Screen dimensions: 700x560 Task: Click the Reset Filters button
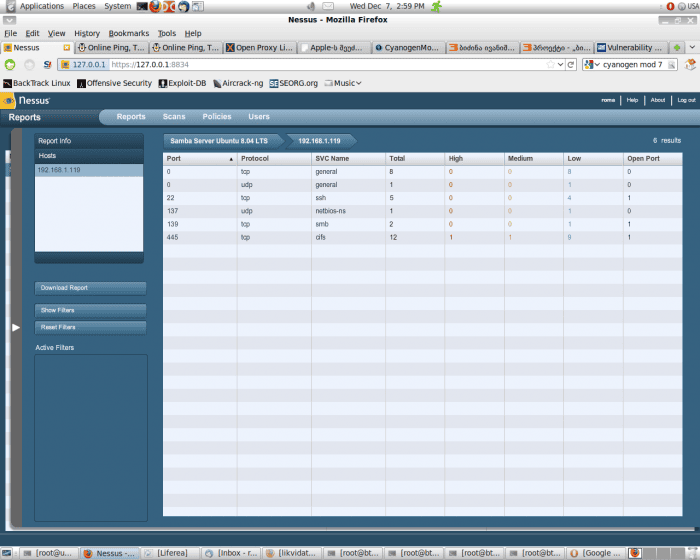pyautogui.click(x=90, y=327)
